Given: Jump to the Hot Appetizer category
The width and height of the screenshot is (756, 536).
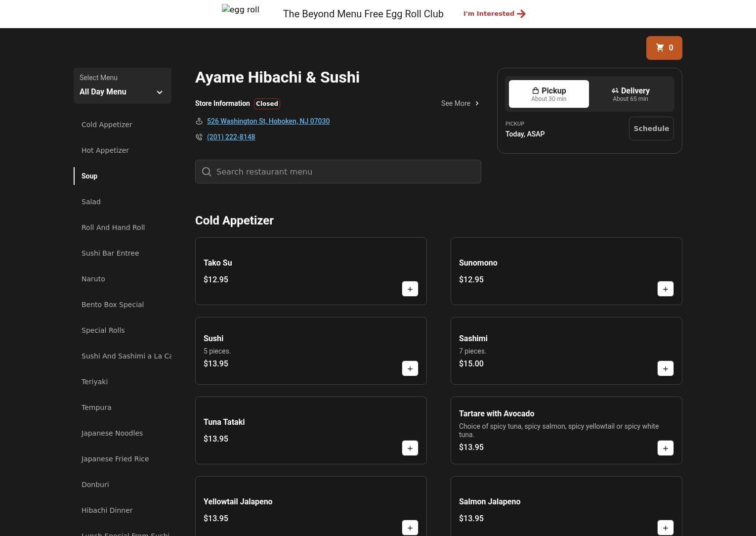Looking at the screenshot, I should pos(105,150).
